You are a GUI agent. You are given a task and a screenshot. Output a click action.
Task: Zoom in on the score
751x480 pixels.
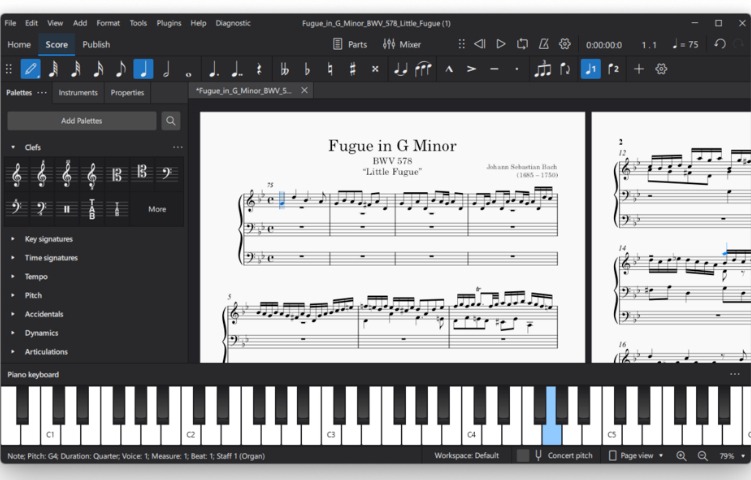pos(681,456)
